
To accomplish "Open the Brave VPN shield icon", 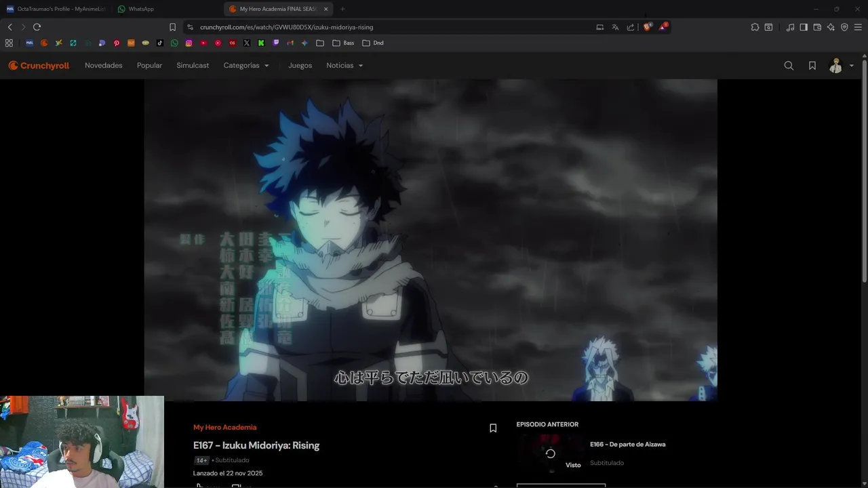I will (844, 27).
